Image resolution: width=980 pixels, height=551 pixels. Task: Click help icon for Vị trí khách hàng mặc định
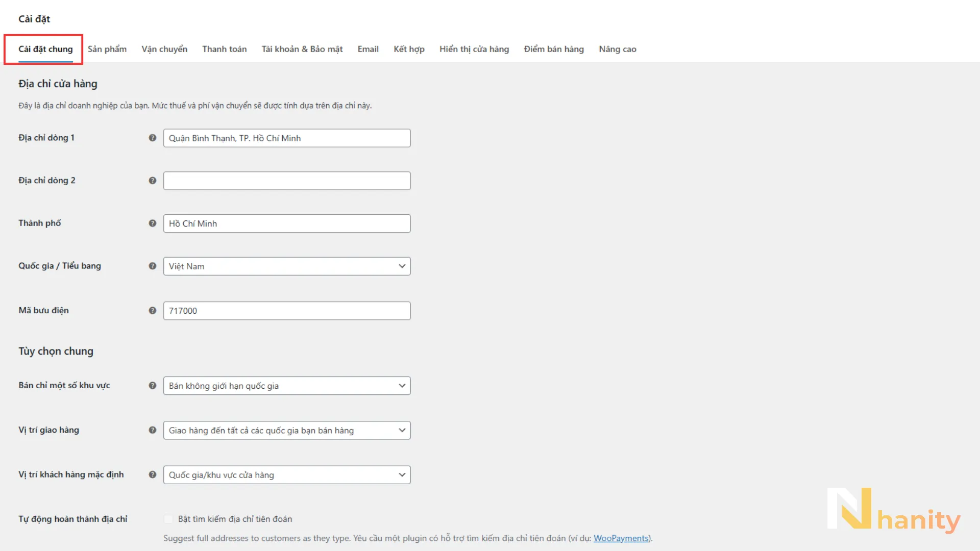152,474
